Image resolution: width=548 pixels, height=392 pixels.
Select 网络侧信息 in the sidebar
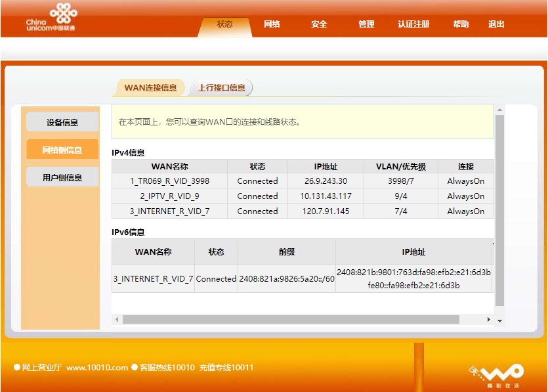click(x=62, y=150)
